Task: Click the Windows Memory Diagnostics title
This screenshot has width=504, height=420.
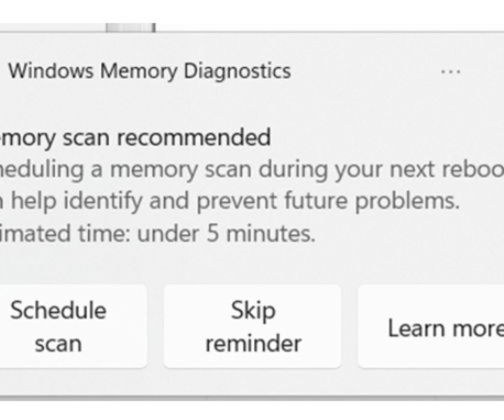Action: [149, 71]
